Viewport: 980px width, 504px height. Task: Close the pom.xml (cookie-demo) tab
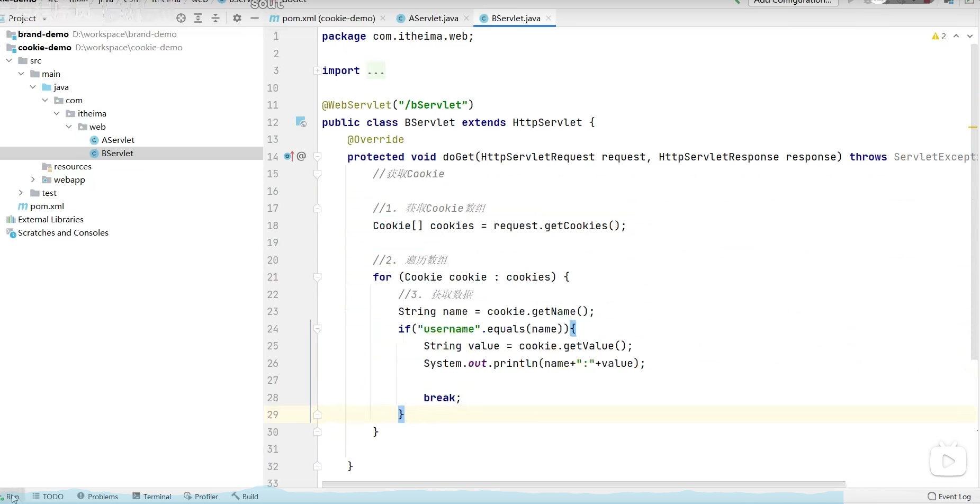tap(383, 18)
